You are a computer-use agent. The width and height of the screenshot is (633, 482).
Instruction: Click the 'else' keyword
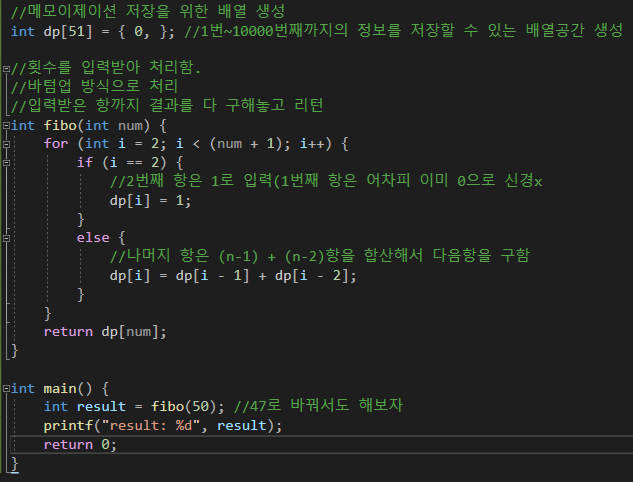tap(93, 238)
